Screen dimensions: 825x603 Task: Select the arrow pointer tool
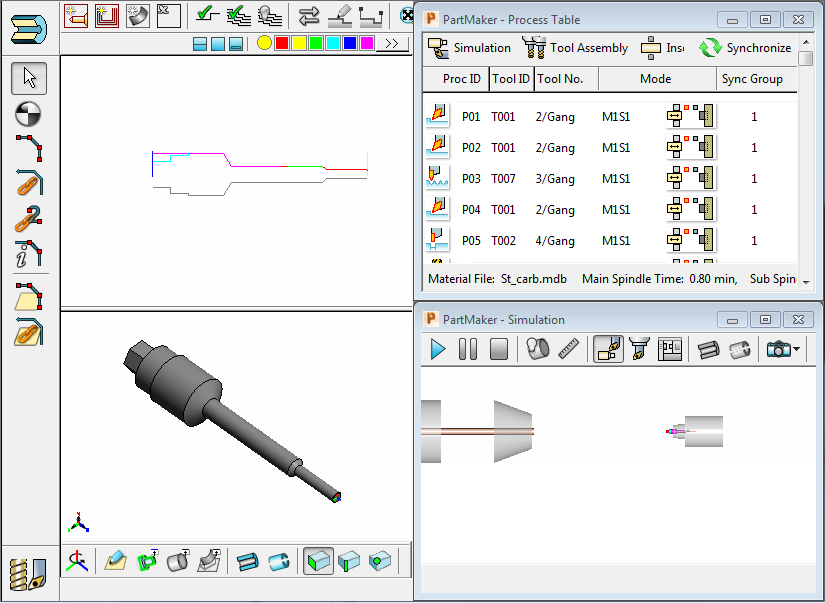pyautogui.click(x=29, y=78)
